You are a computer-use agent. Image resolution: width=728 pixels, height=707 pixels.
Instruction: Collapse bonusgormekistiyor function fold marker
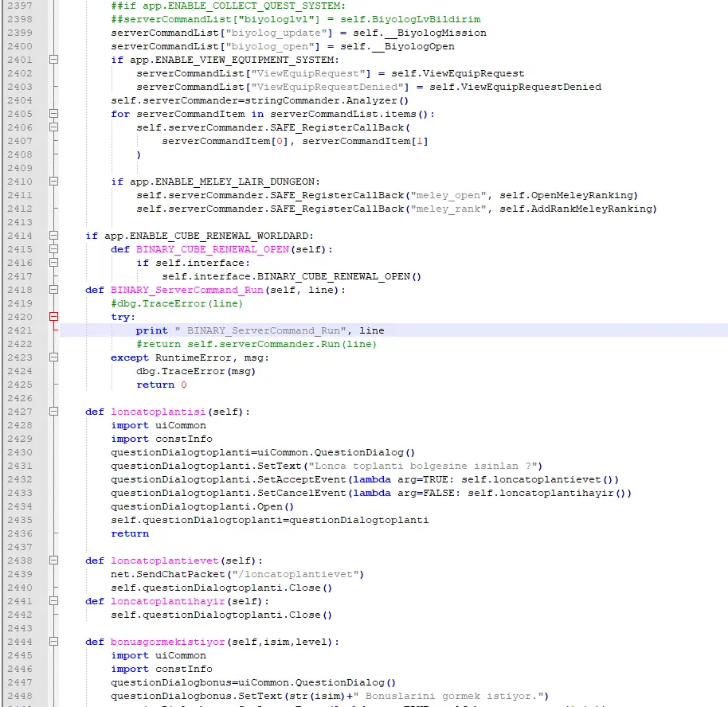tap(54, 642)
